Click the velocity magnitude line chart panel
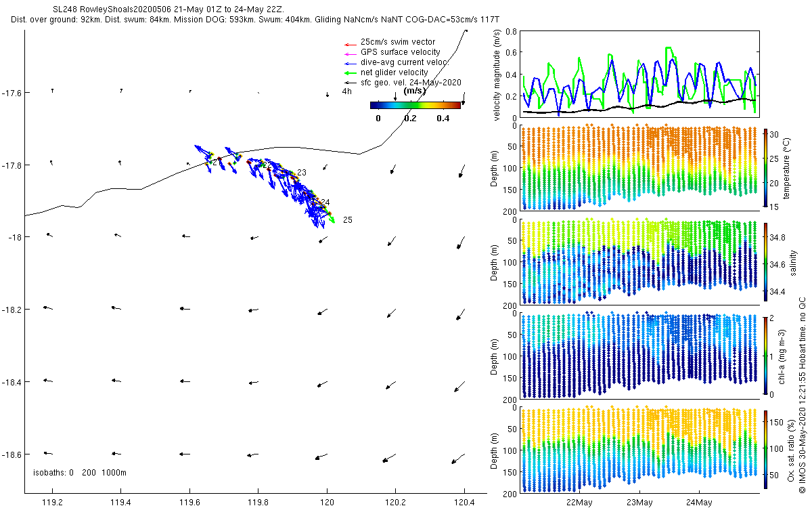This screenshot has height=508, width=812. coord(639,74)
